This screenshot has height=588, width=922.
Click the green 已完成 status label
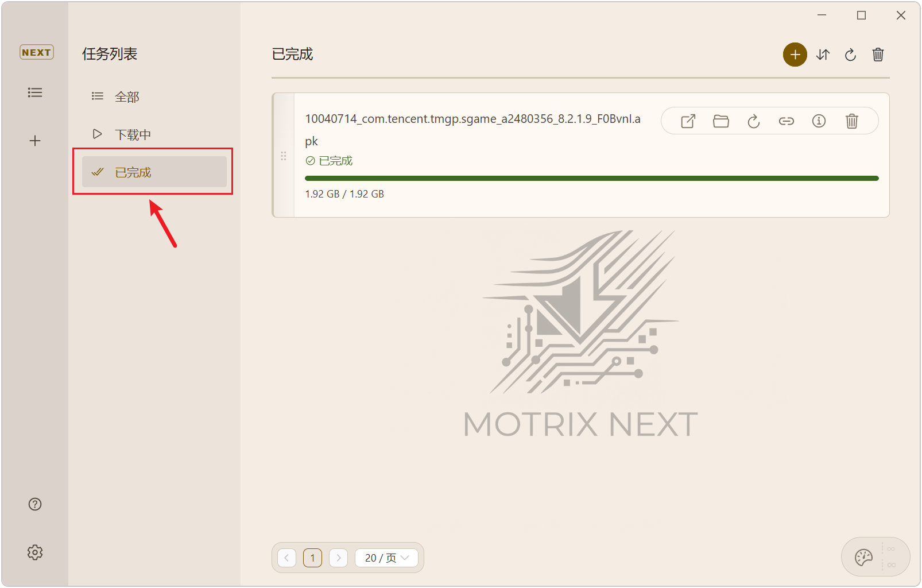coord(329,161)
